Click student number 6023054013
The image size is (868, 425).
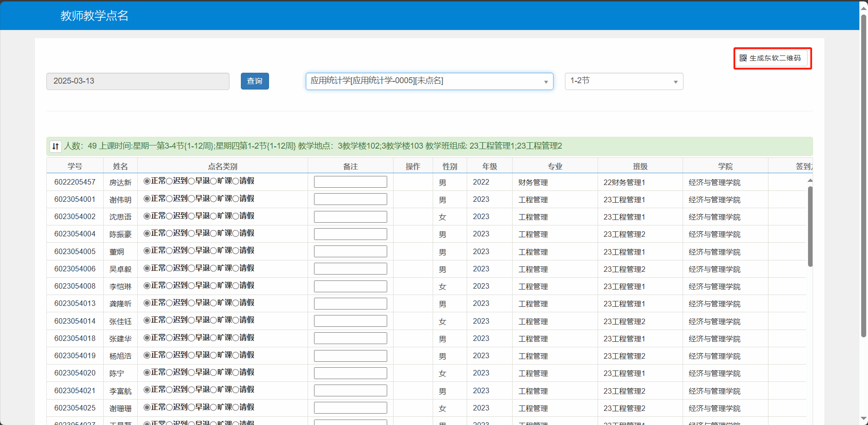tap(75, 303)
